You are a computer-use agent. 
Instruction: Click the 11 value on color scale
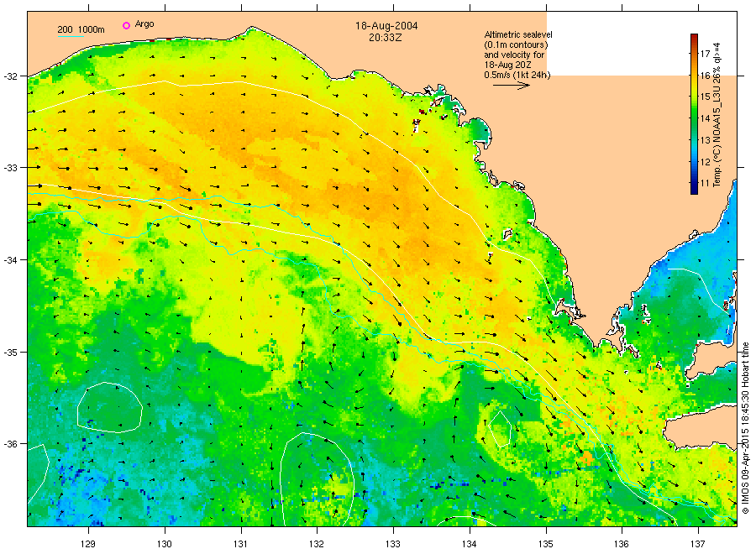[x=705, y=183]
